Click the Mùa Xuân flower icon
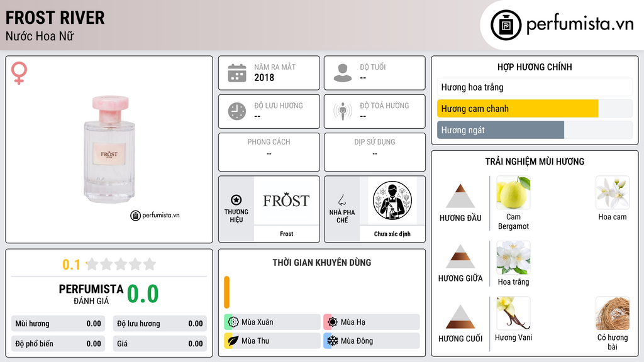This screenshot has height=362, width=644. pyautogui.click(x=233, y=322)
